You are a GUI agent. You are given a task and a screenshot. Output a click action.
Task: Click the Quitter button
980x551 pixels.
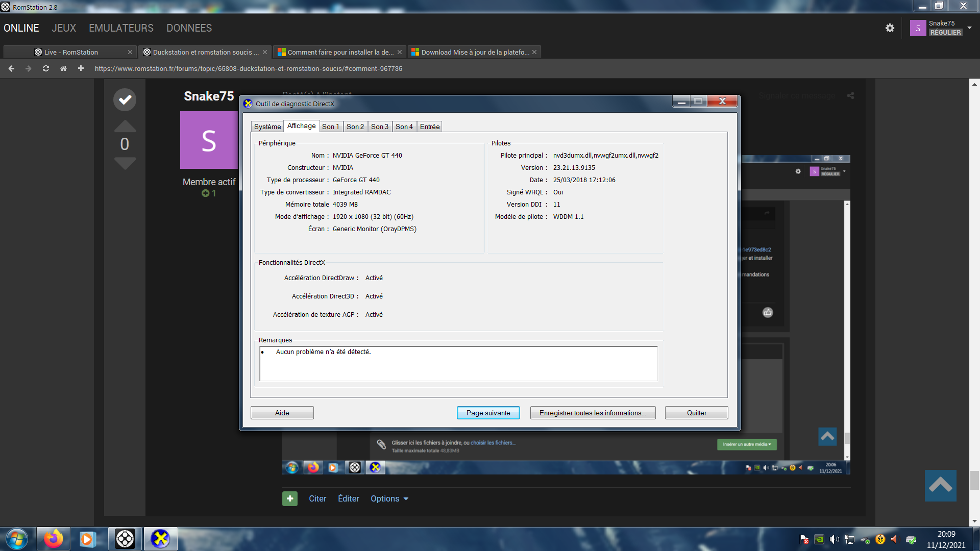[x=697, y=413]
